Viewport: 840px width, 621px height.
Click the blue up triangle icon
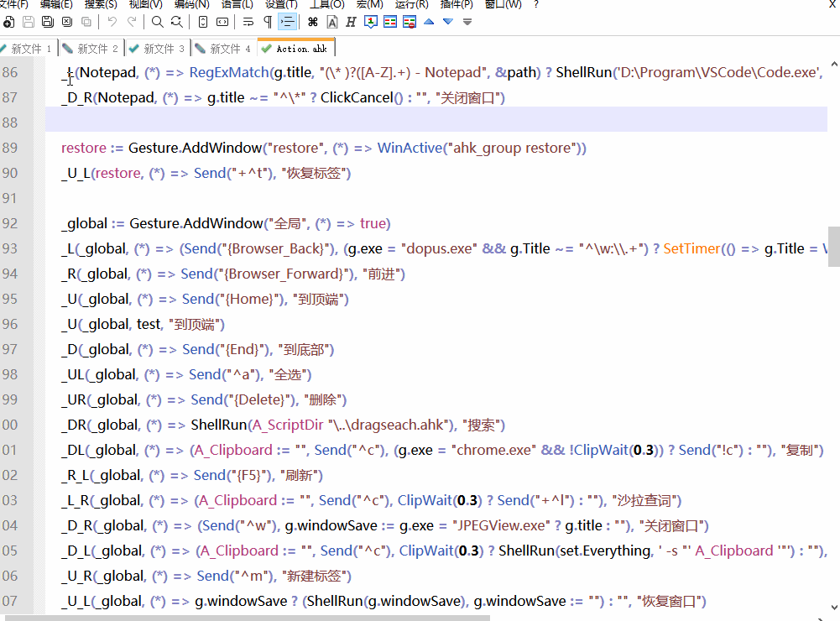[x=429, y=22]
